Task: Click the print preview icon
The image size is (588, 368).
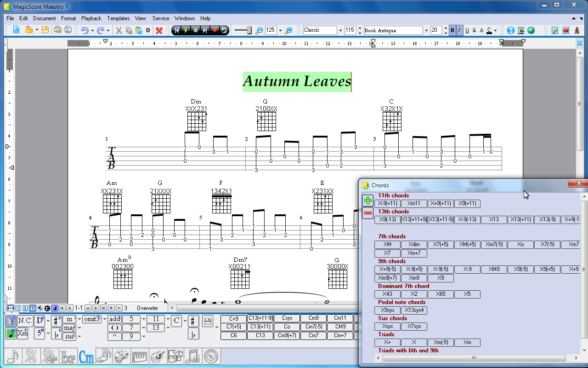Action: 68,30
